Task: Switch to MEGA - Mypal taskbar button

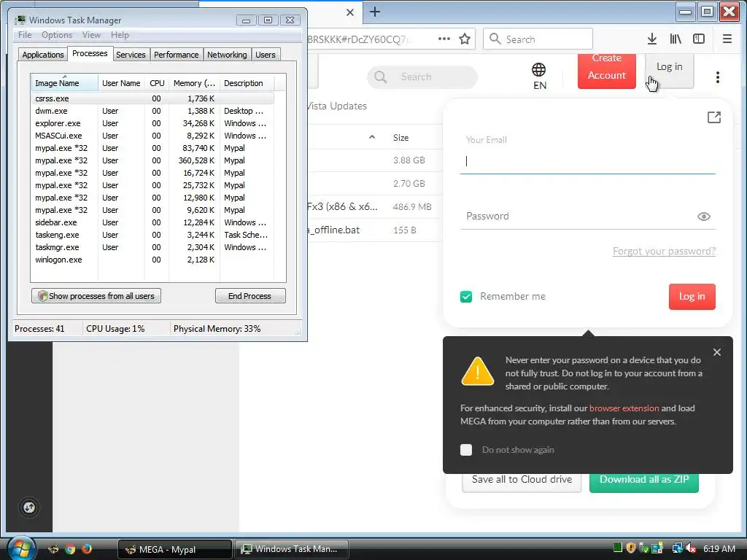Action: (x=174, y=549)
